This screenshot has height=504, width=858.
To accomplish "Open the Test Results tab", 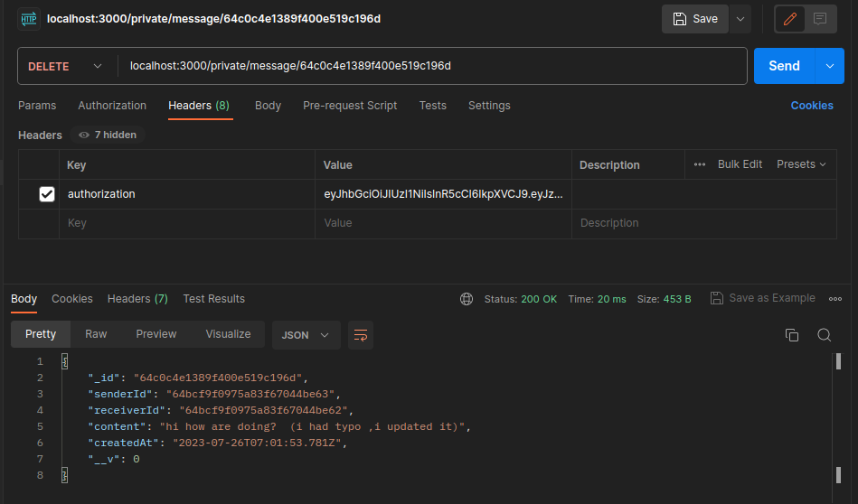I will coord(214,299).
